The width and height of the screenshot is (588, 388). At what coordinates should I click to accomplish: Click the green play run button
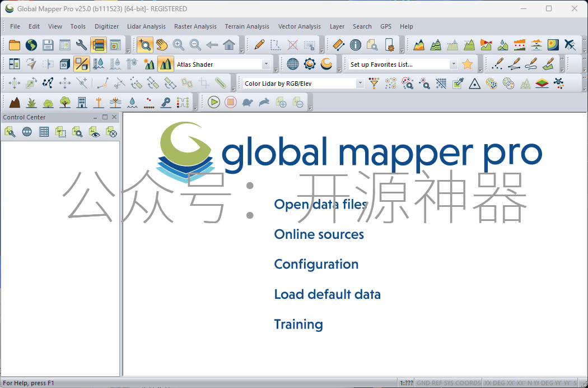pyautogui.click(x=214, y=102)
